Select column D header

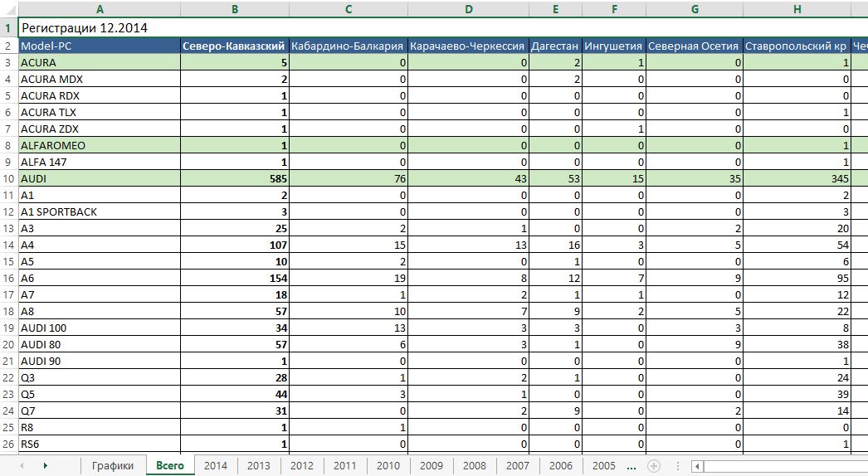(468, 9)
